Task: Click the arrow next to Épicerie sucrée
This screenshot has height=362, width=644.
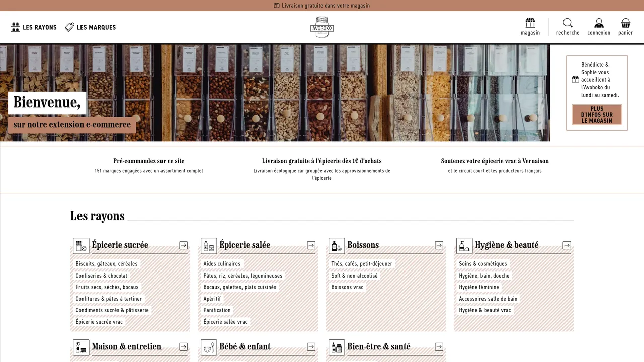Action: click(184, 245)
